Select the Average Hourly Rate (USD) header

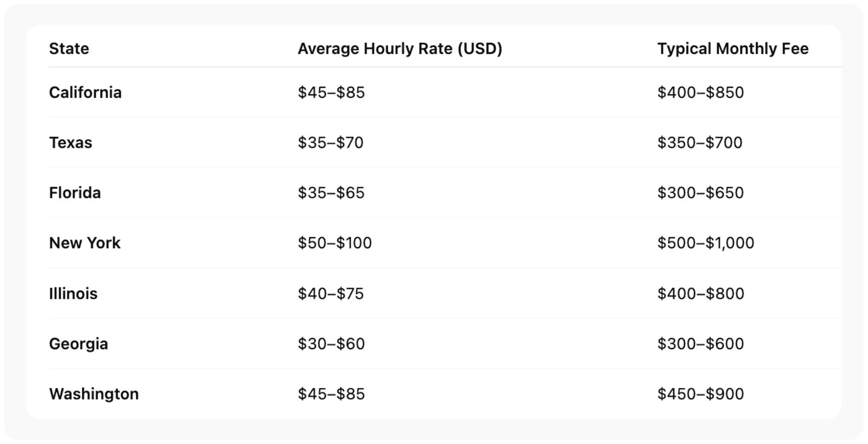400,48
